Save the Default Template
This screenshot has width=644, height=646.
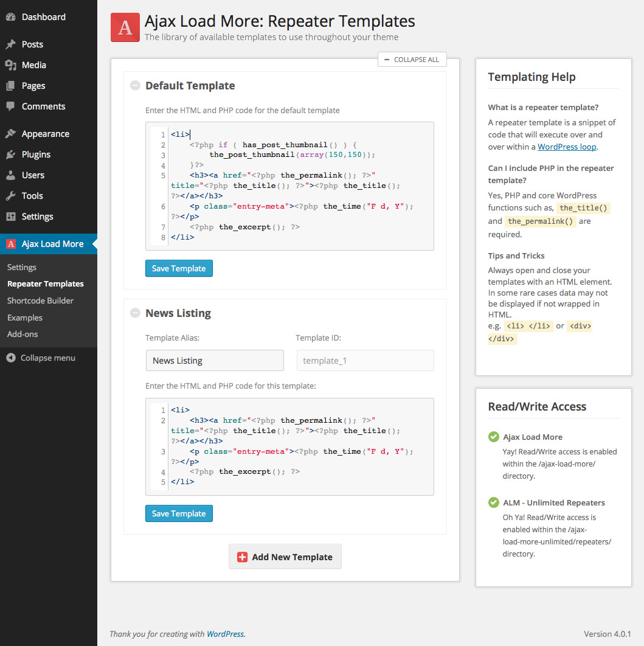pyautogui.click(x=179, y=268)
